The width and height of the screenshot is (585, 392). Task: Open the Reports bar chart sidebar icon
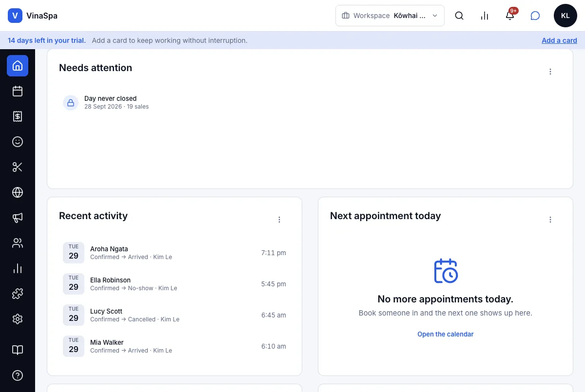point(18,268)
